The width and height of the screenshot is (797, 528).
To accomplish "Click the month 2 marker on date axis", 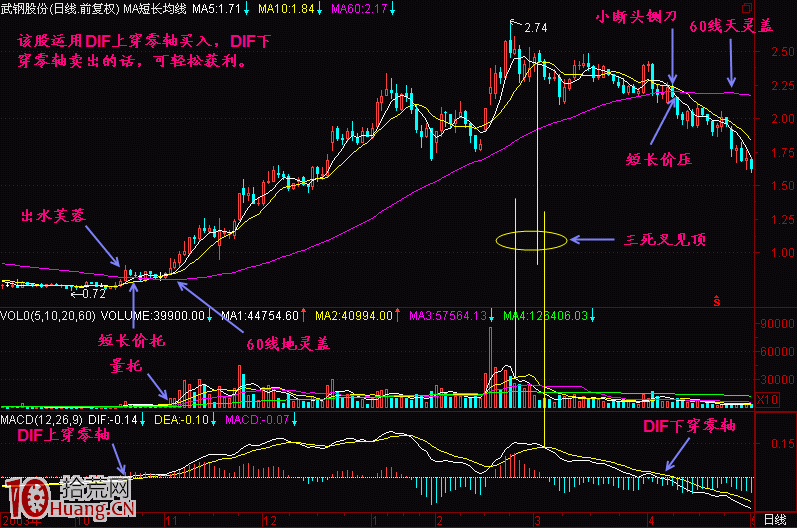I will (x=439, y=521).
